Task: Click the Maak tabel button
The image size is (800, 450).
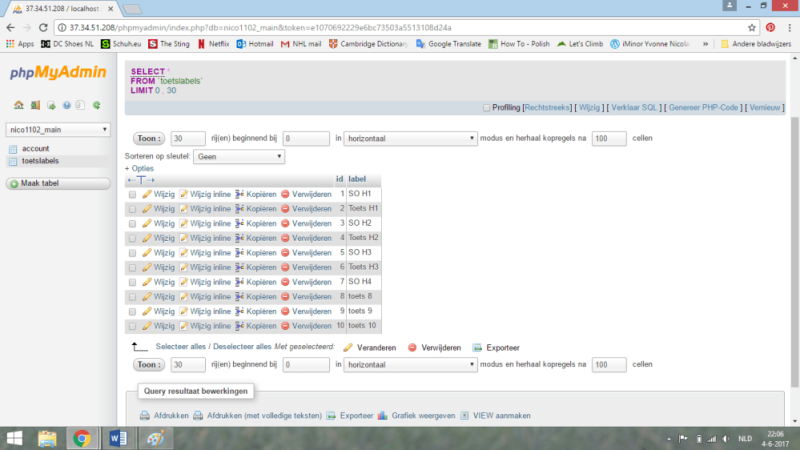Action: (x=58, y=183)
